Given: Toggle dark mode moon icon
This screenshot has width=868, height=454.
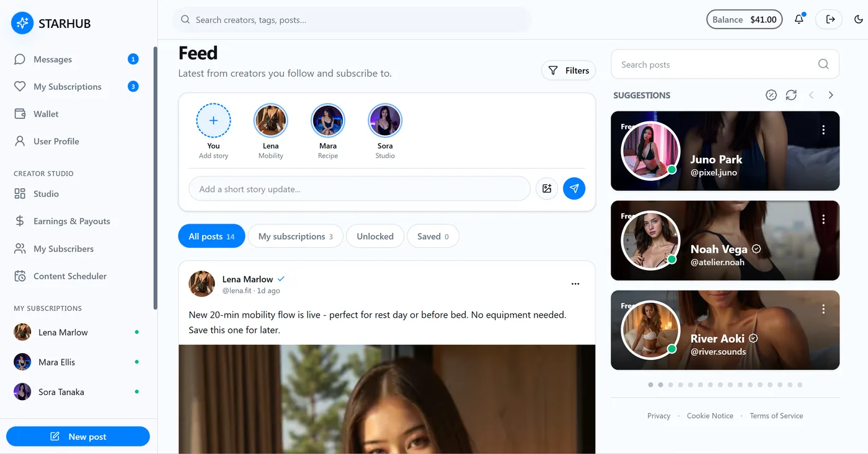Looking at the screenshot, I should (x=859, y=19).
